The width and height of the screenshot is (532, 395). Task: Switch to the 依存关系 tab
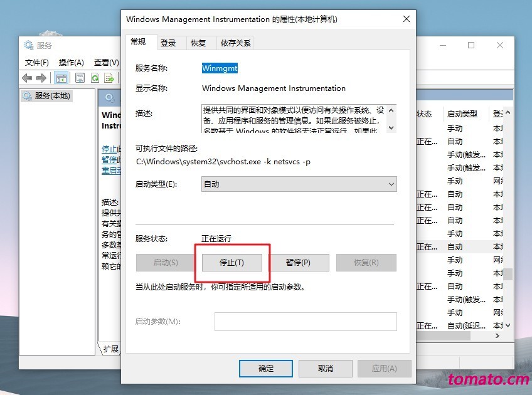click(235, 43)
